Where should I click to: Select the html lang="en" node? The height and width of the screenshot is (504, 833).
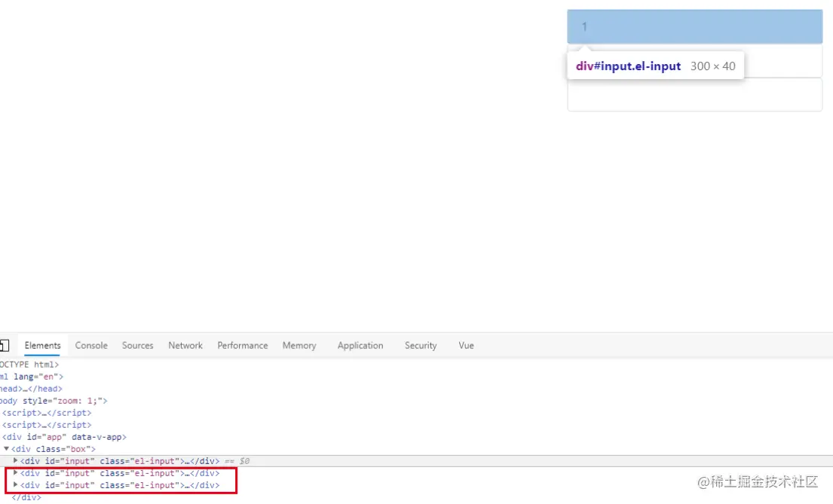32,377
